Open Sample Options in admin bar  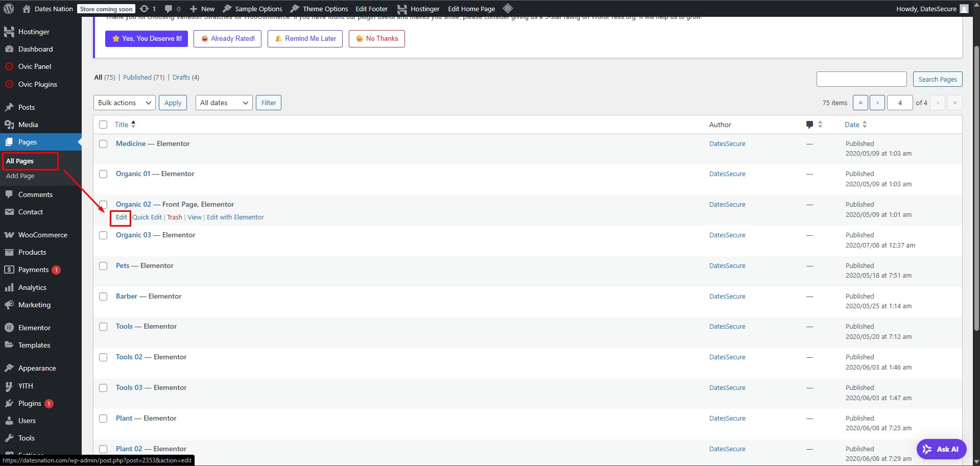click(x=253, y=9)
